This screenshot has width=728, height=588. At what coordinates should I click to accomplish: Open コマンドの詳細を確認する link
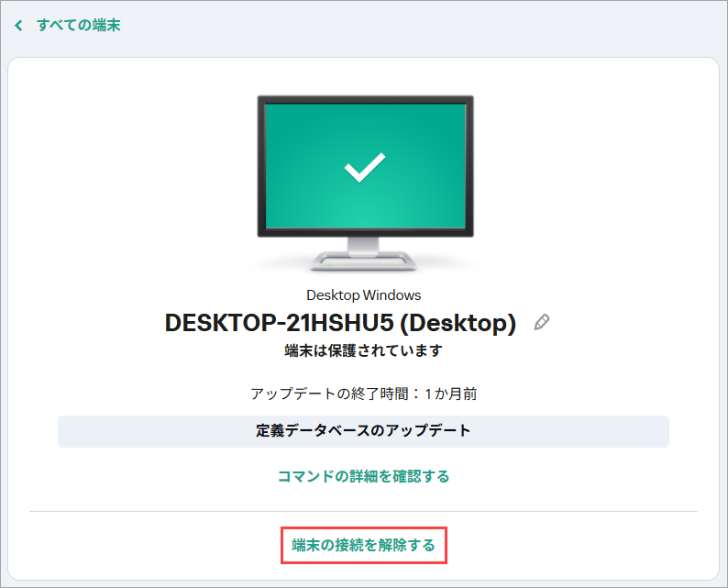pyautogui.click(x=363, y=476)
